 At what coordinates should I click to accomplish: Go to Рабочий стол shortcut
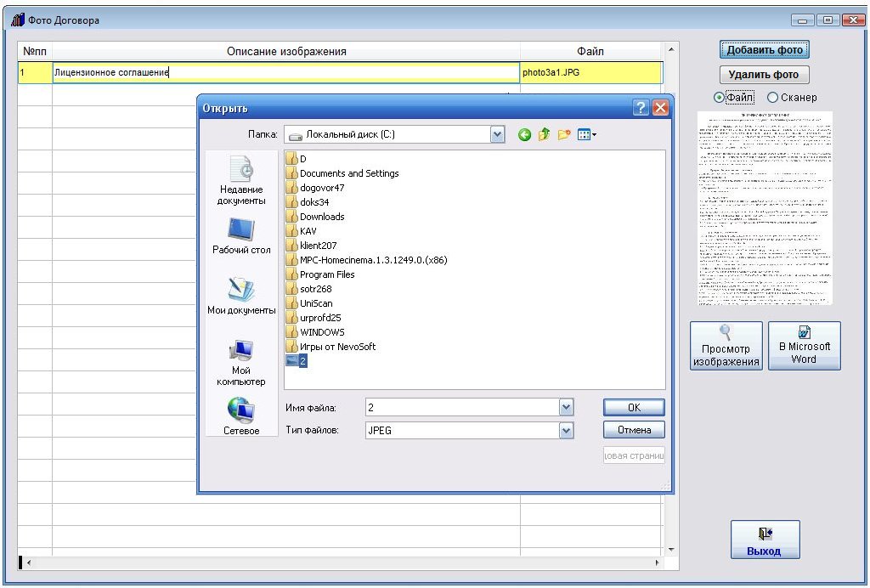coord(241,235)
